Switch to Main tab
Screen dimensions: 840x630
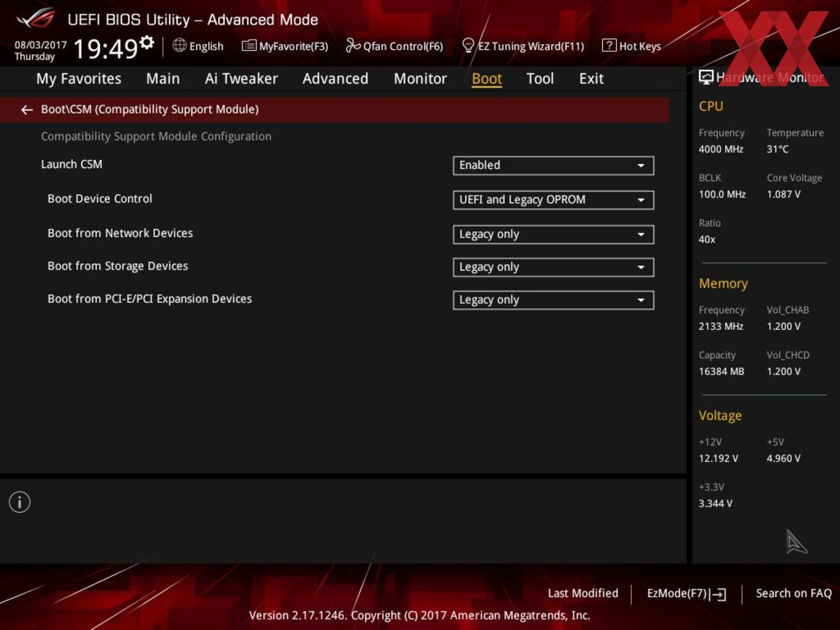[x=163, y=78]
